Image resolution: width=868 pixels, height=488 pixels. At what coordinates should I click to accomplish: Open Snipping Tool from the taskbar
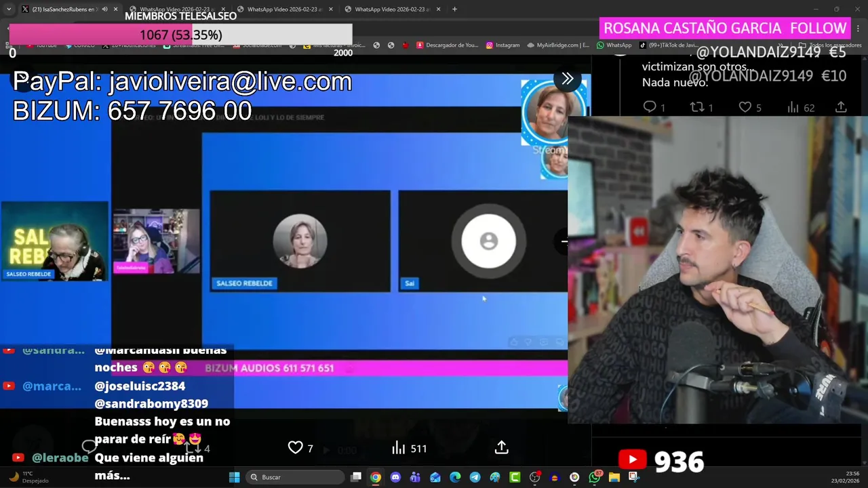coord(634,477)
